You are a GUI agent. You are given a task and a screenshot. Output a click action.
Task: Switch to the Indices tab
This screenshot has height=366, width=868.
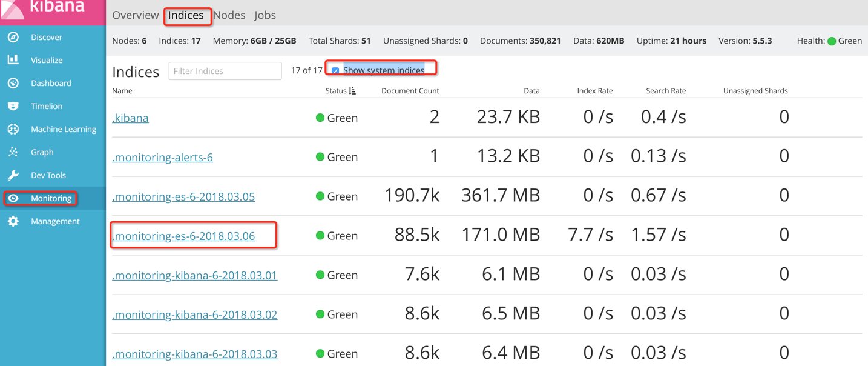186,15
